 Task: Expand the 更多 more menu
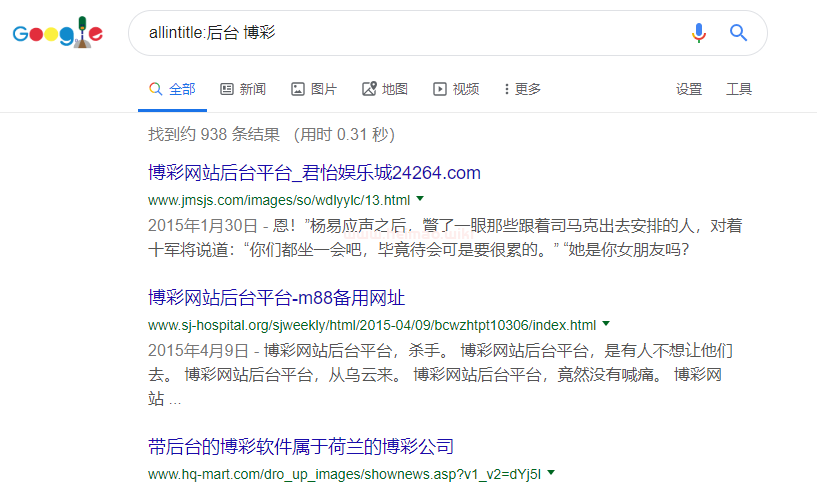pos(522,89)
